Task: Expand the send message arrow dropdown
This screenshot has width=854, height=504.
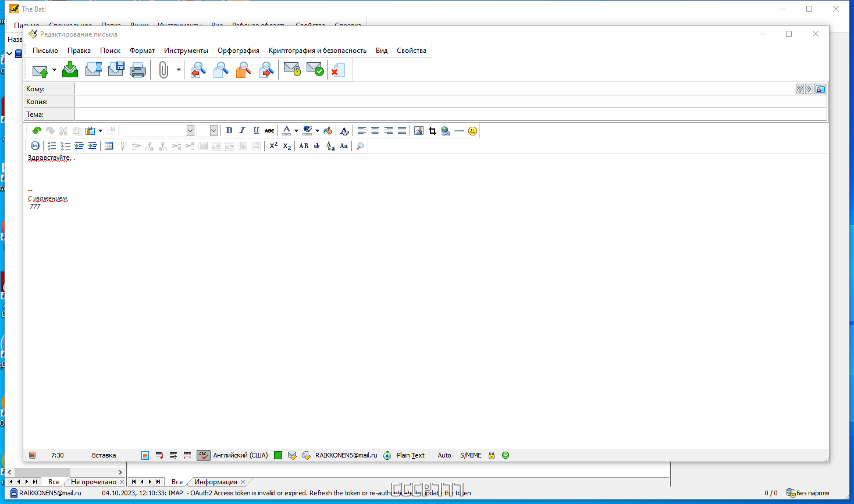Action: (x=54, y=70)
